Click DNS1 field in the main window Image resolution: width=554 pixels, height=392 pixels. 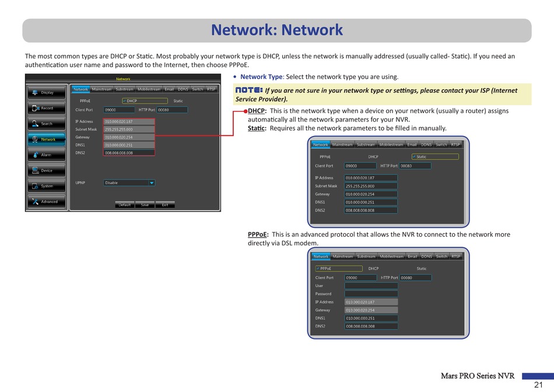pos(129,145)
